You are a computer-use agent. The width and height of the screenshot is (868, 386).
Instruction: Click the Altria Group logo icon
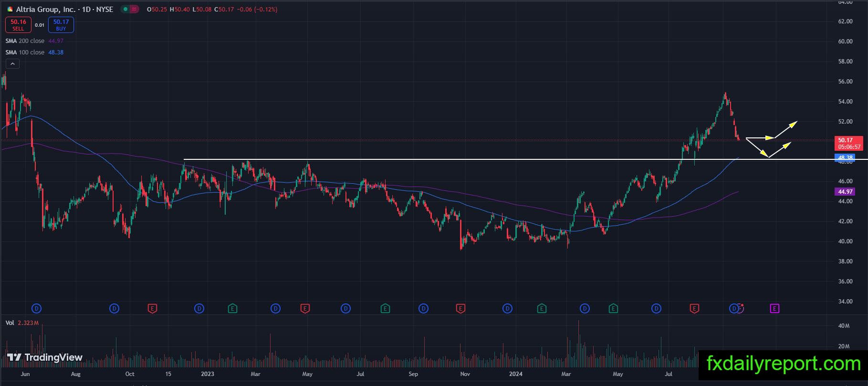tap(10, 10)
